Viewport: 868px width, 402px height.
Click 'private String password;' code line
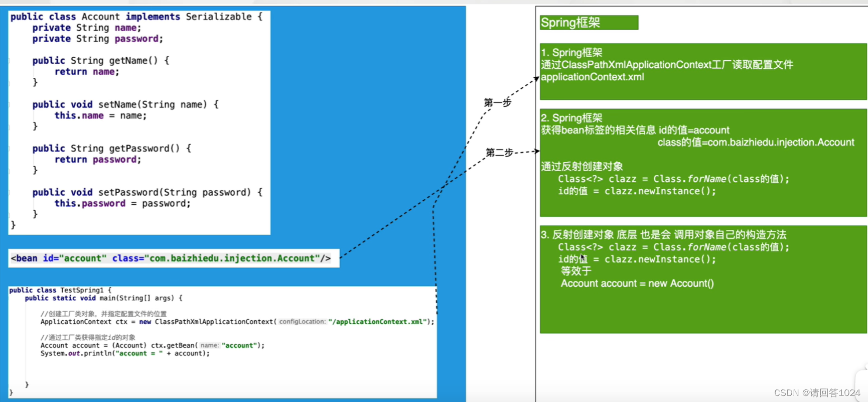click(98, 39)
